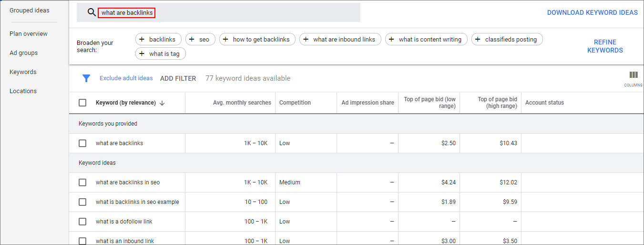
Task: Sort by Top of page bid low range
Action: [x=429, y=103]
